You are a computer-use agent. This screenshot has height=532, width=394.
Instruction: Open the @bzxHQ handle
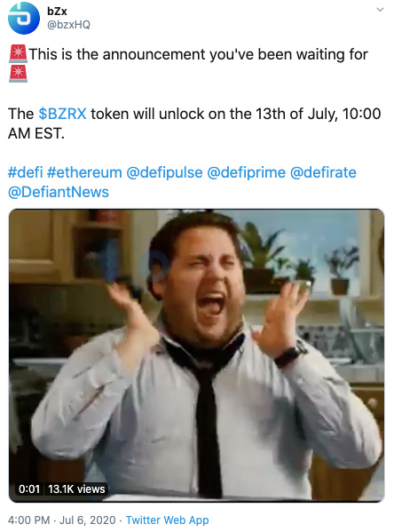(x=68, y=25)
